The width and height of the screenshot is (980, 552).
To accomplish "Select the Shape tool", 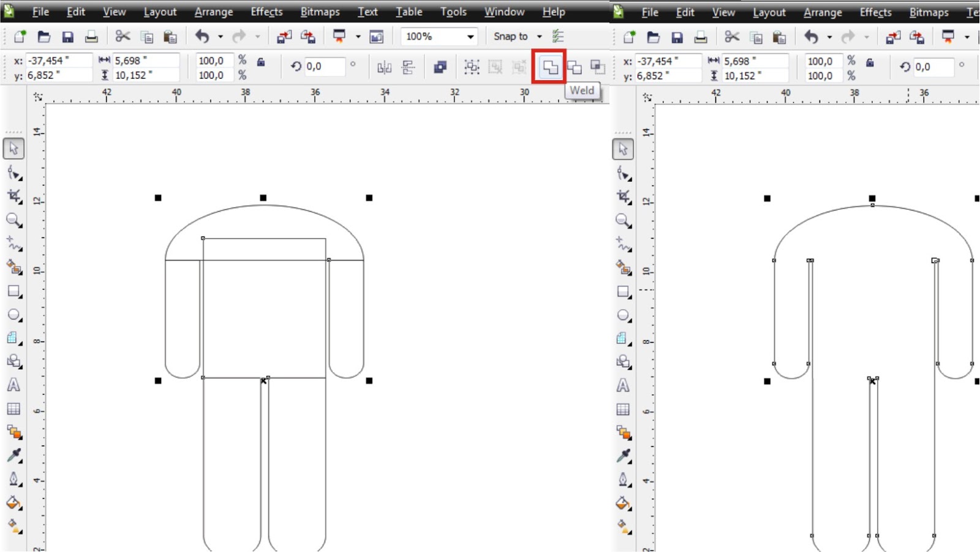I will [13, 173].
